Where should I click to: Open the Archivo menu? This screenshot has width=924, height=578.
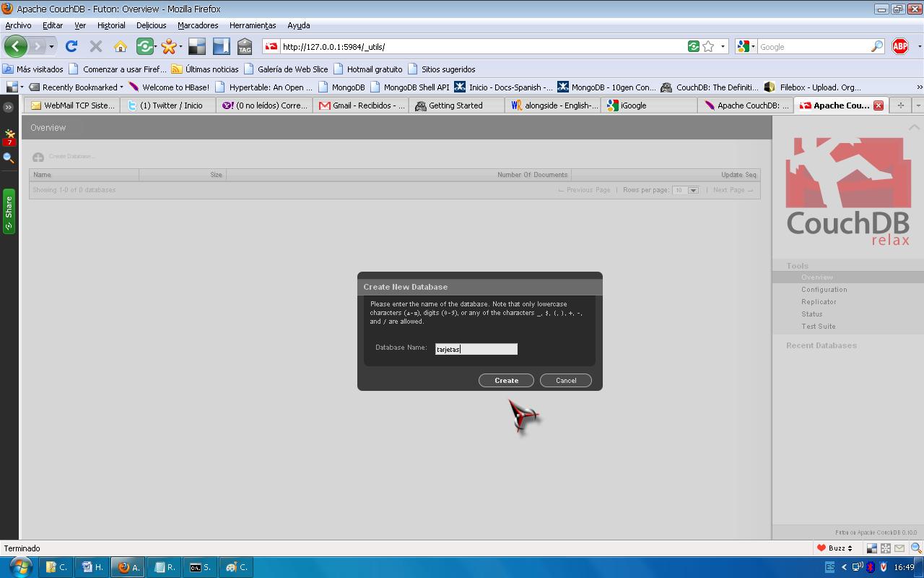click(x=18, y=25)
